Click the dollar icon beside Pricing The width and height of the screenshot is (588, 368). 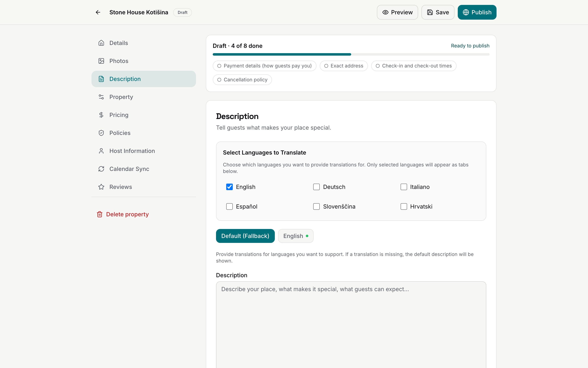[x=101, y=115]
